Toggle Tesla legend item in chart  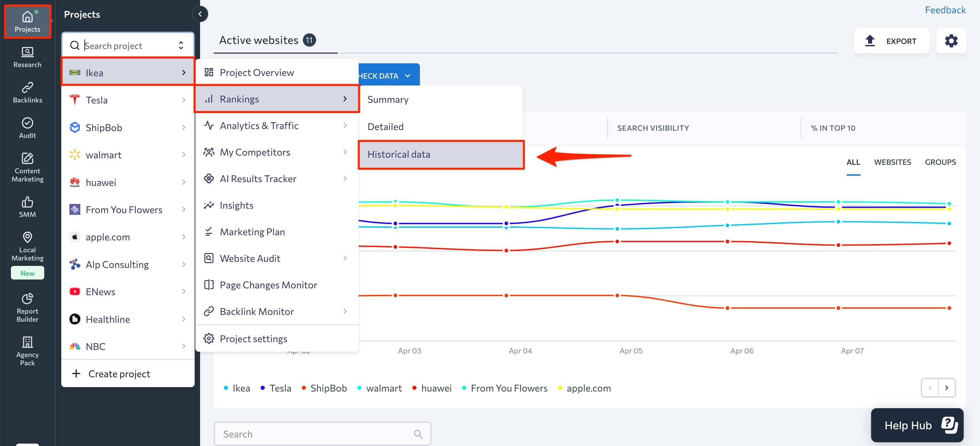(280, 388)
